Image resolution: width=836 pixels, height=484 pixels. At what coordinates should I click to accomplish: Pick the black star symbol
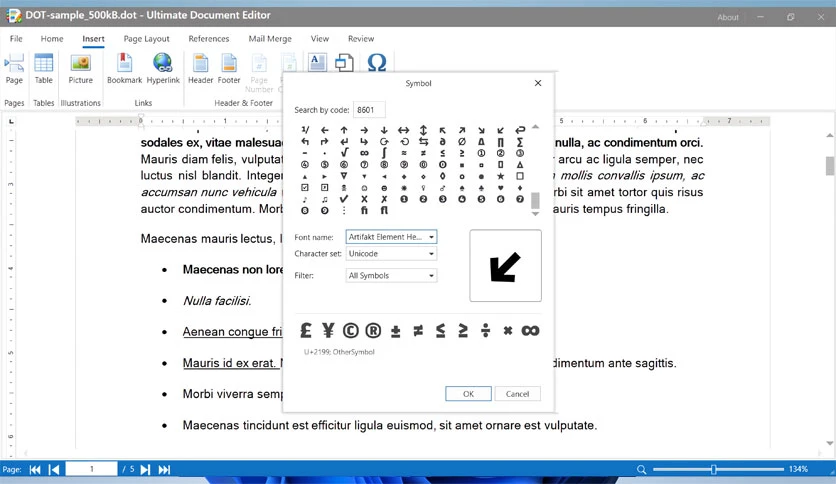click(x=500, y=176)
